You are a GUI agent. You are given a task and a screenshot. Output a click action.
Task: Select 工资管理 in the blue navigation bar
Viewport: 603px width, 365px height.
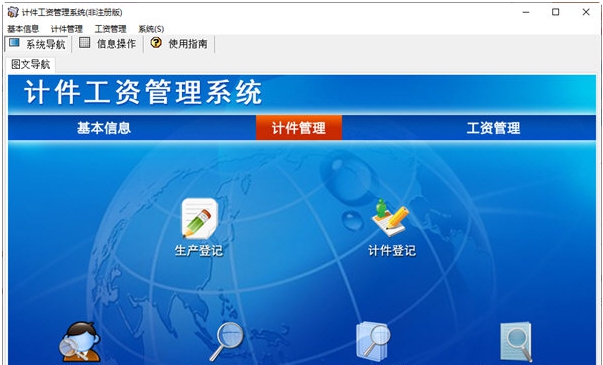(493, 128)
